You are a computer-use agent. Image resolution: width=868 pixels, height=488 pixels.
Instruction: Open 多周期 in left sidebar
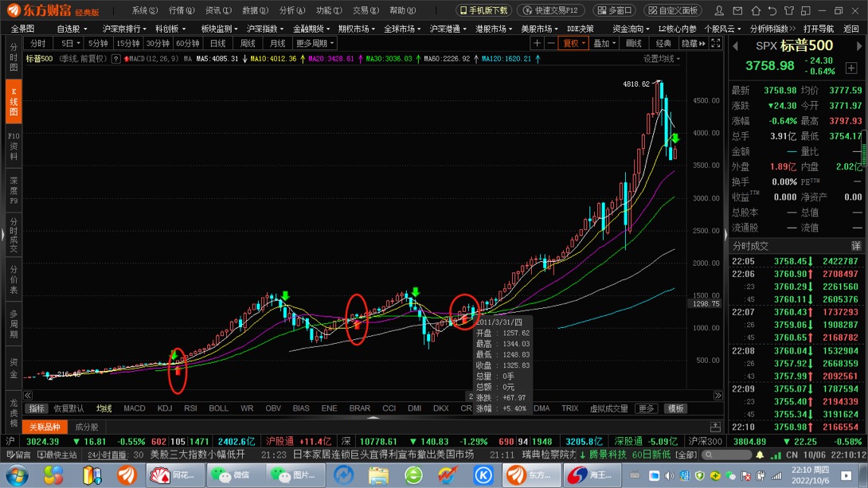pyautogui.click(x=14, y=324)
